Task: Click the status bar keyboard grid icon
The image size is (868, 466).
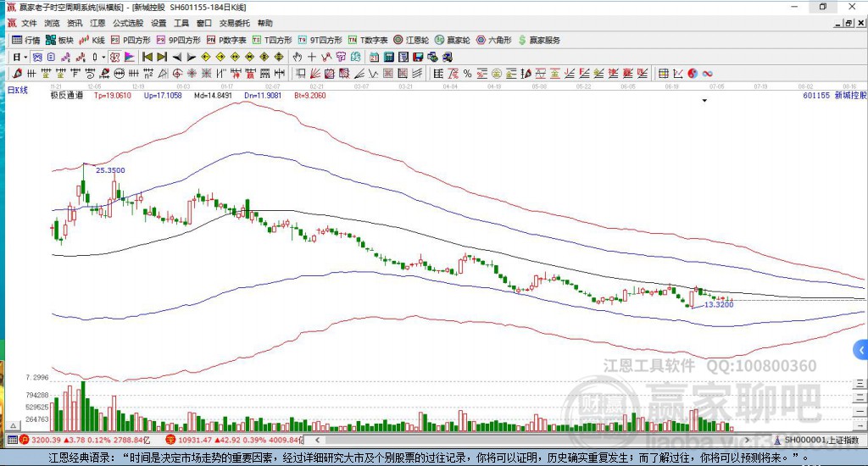Action: click(x=12, y=440)
